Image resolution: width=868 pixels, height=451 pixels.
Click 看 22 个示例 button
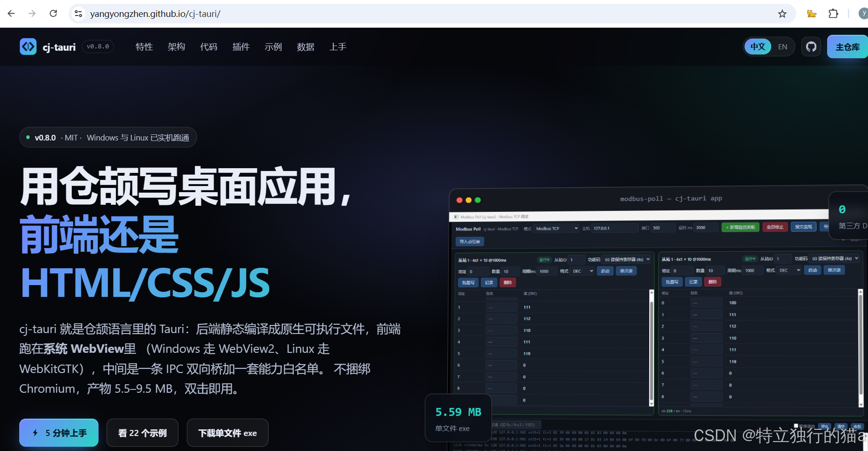[142, 433]
